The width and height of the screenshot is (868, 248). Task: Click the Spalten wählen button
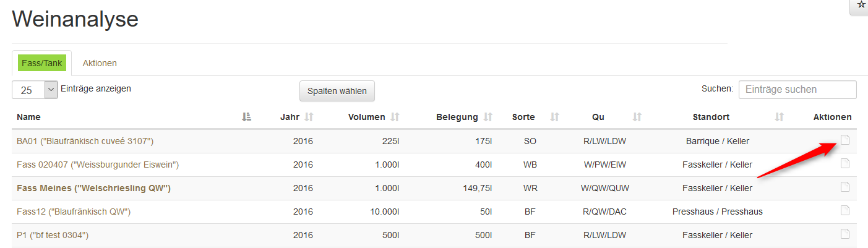tap(337, 91)
